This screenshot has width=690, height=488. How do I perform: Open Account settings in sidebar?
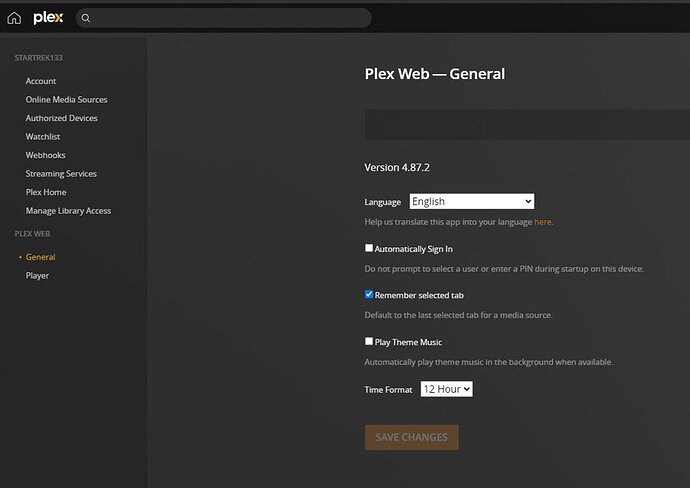tap(41, 81)
